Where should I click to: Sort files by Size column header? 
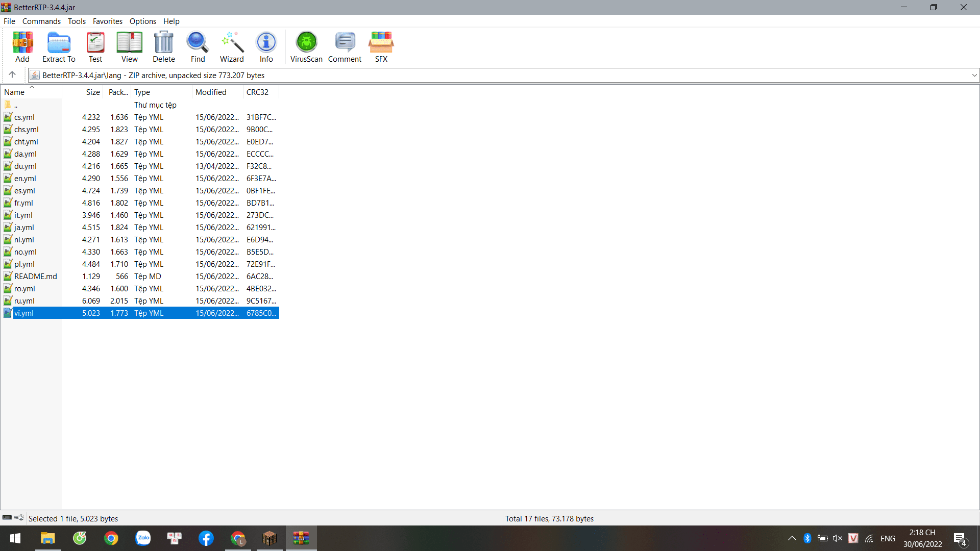pyautogui.click(x=92, y=92)
